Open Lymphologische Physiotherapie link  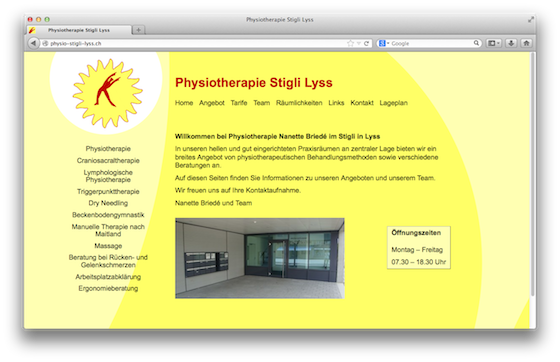[108, 176]
